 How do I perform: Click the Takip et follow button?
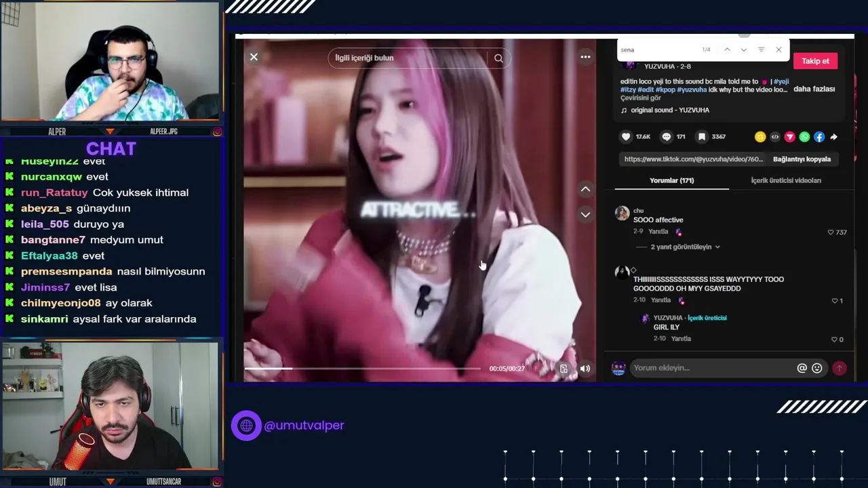click(x=815, y=61)
